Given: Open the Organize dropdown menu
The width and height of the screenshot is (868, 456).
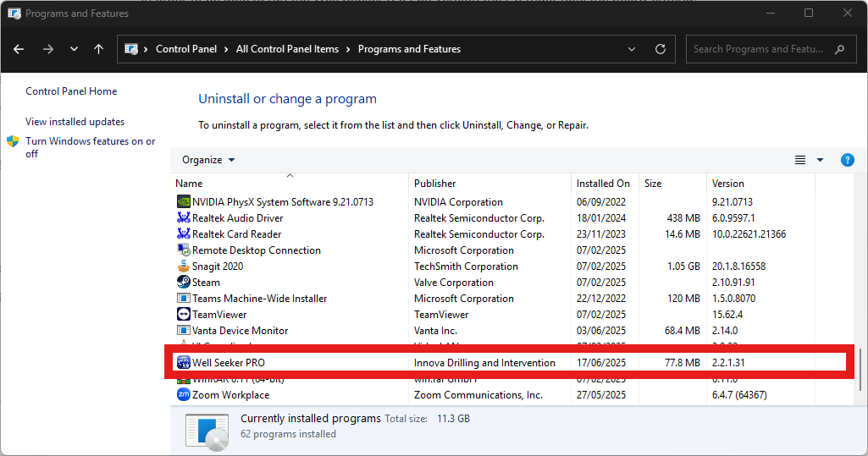Looking at the screenshot, I should pos(208,160).
